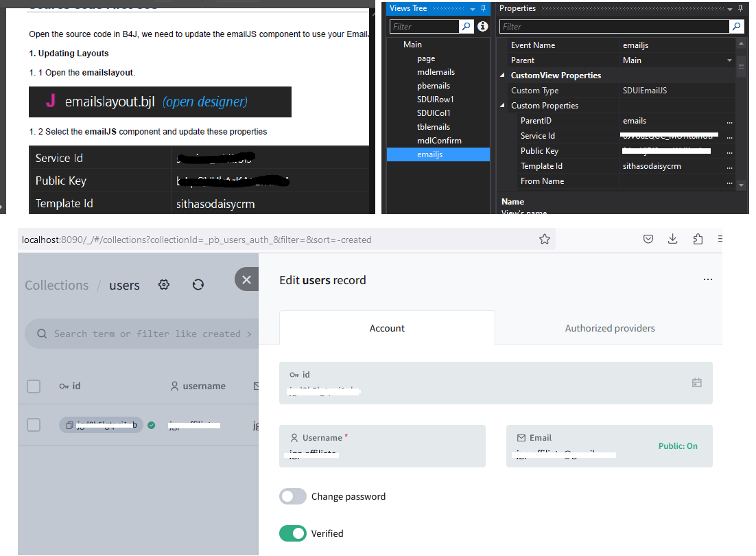The height and width of the screenshot is (556, 756).
Task: Disable the Verified toggle
Action: pos(293,533)
